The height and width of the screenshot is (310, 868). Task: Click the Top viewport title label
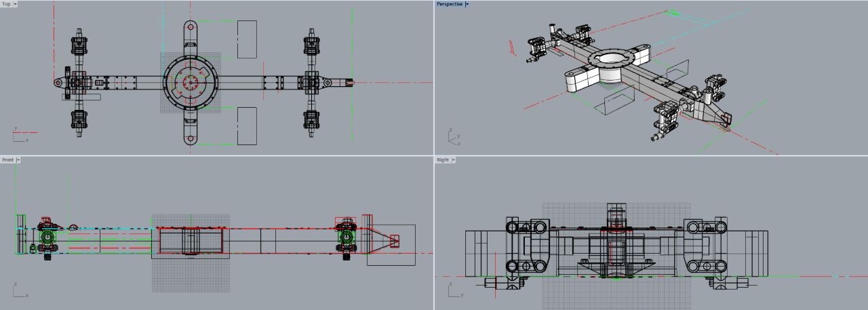click(x=6, y=4)
